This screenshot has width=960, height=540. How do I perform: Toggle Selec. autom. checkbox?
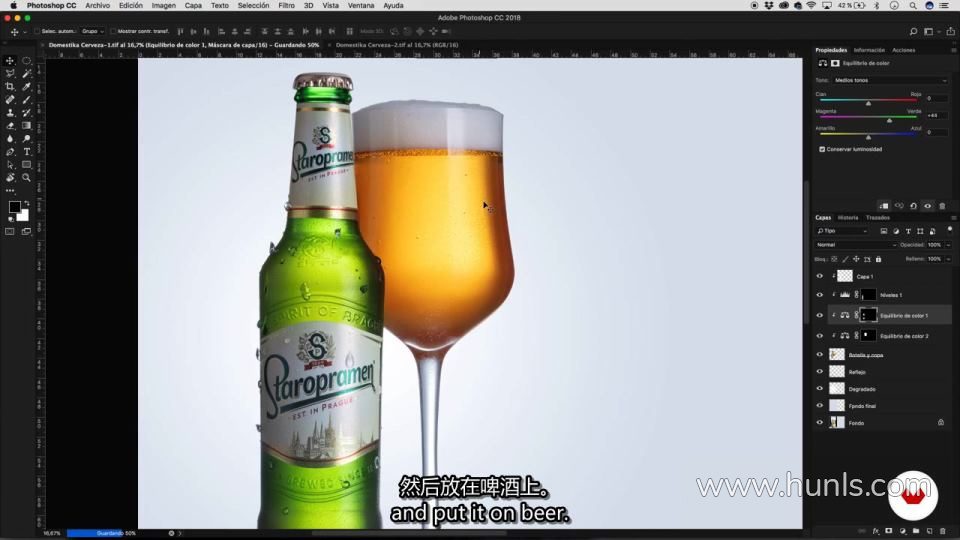pyautogui.click(x=37, y=31)
